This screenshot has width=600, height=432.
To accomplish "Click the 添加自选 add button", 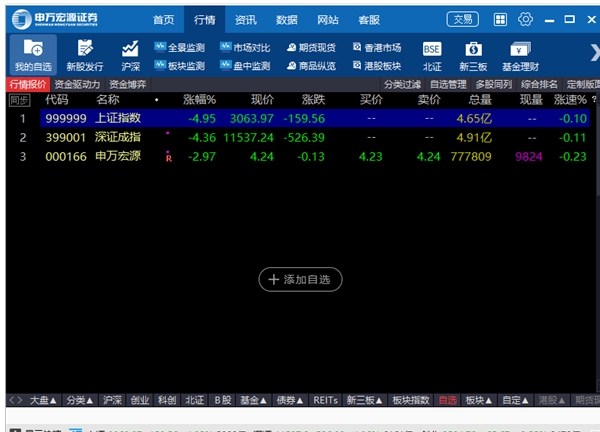I will point(300,279).
